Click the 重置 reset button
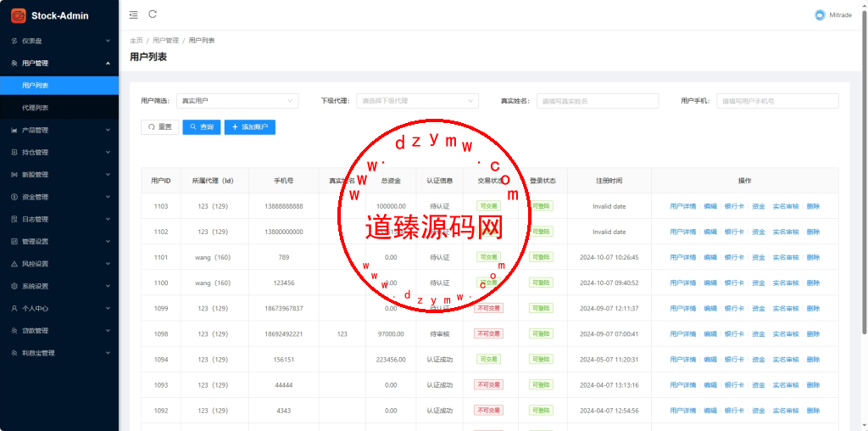This screenshot has height=431, width=868. pos(160,127)
